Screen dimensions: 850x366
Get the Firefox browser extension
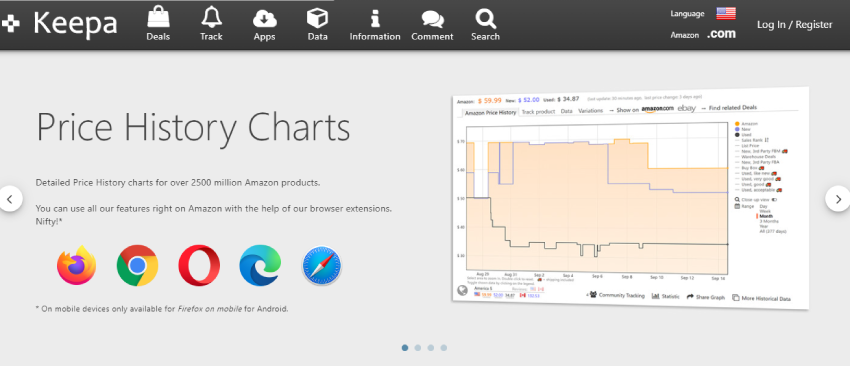(x=76, y=265)
